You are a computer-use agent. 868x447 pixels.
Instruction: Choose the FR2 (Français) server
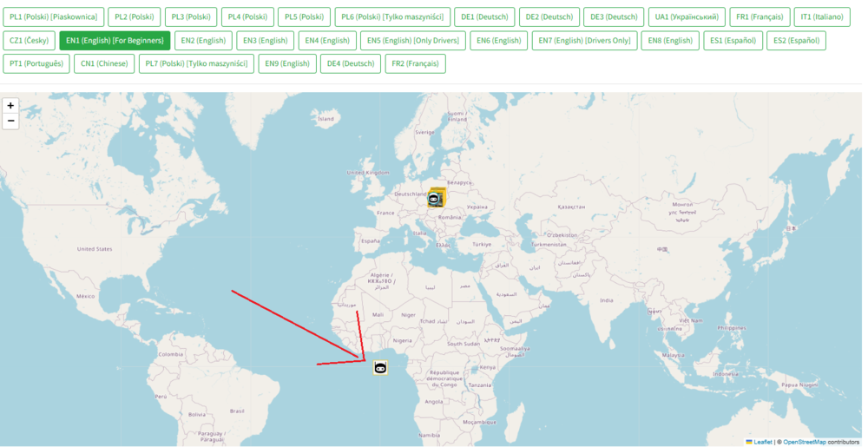tap(415, 63)
